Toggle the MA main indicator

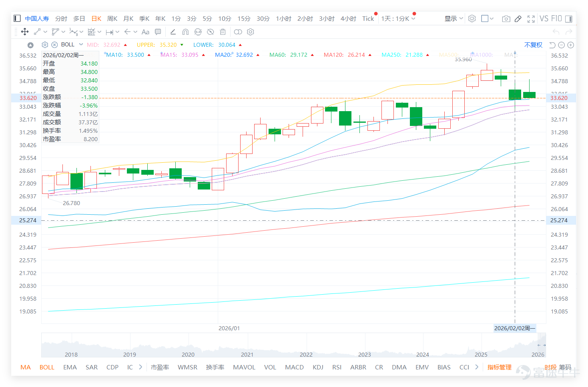tap(26, 367)
